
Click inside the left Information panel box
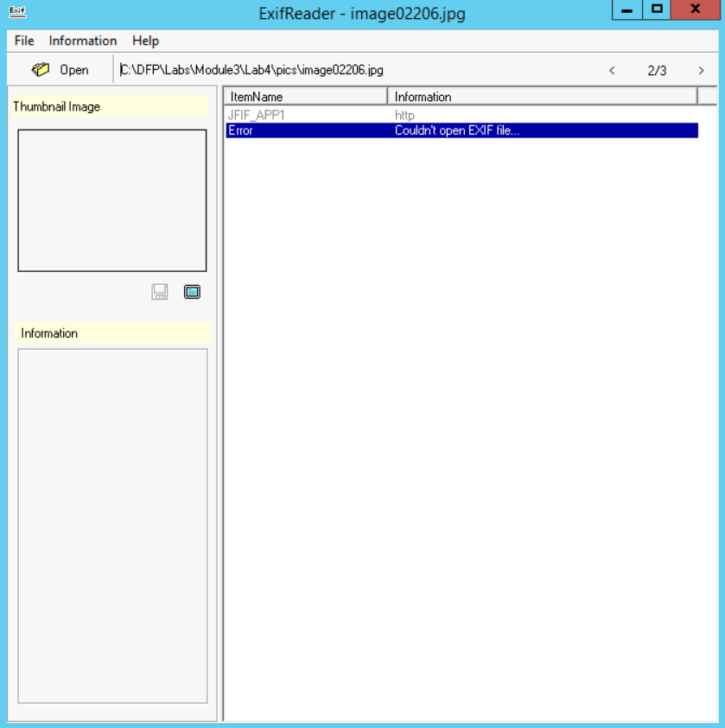click(x=112, y=525)
